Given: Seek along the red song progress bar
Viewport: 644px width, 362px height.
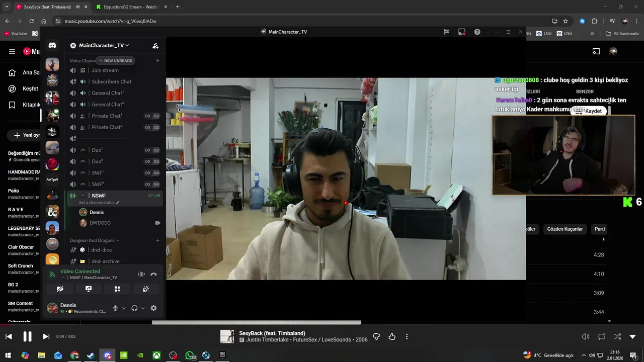Looking at the screenshot, I should pyautogui.click(x=322, y=325).
